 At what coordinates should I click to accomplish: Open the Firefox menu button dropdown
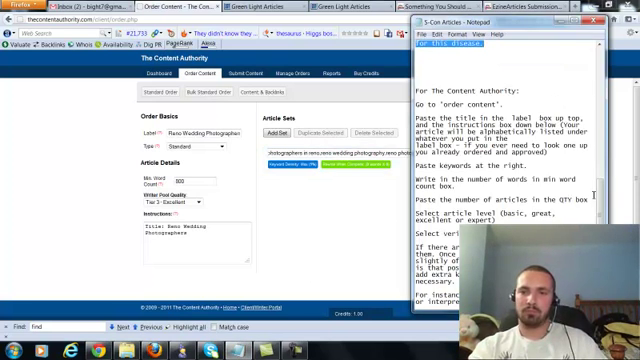pos(23,4)
